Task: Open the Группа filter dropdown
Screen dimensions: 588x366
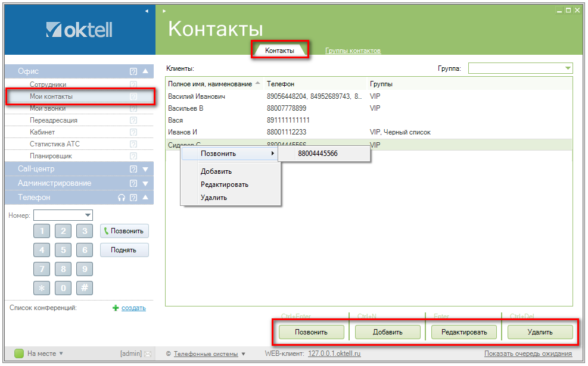Action: click(567, 68)
